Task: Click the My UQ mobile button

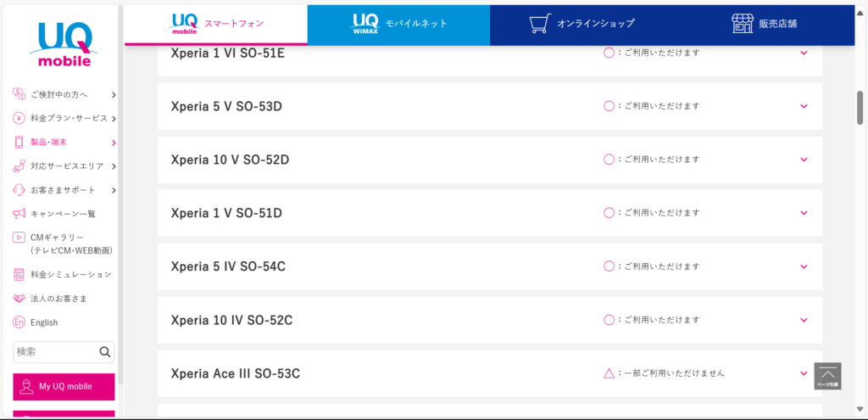Action: point(64,386)
